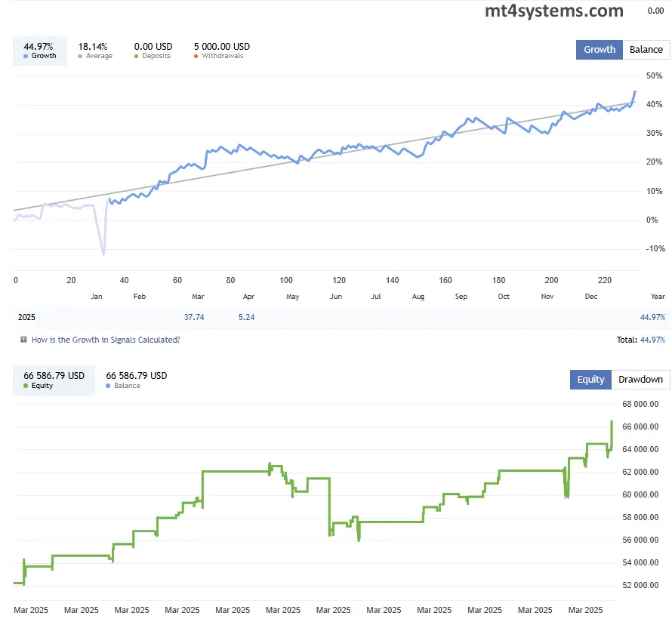Switch the top chart to Balance view
672x622 pixels.
646,49
